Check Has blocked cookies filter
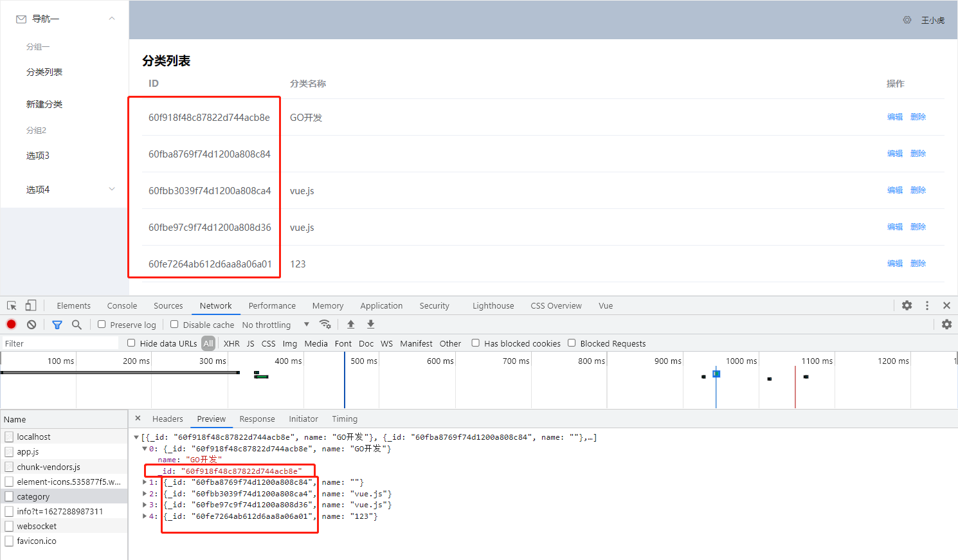 [476, 343]
